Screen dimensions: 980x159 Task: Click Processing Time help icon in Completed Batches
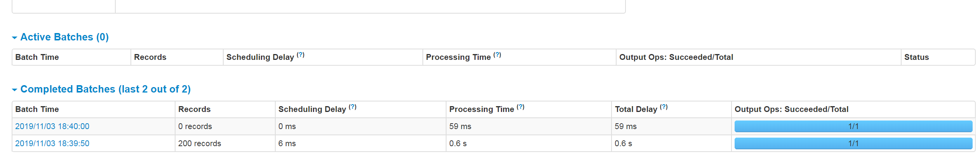521,107
